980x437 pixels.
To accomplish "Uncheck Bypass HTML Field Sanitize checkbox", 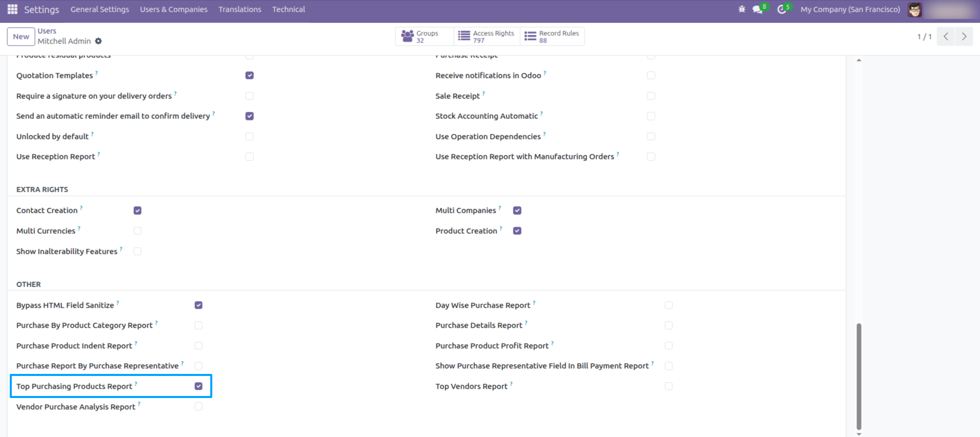I will point(198,305).
